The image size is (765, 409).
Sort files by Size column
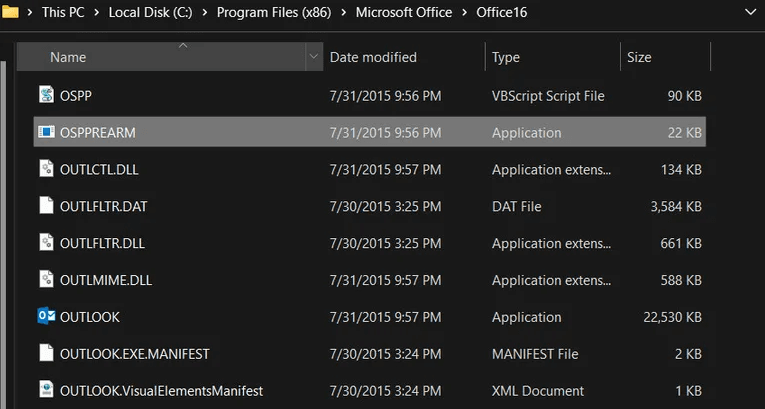(x=639, y=57)
